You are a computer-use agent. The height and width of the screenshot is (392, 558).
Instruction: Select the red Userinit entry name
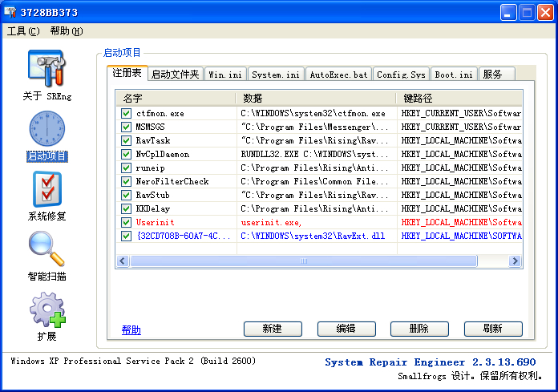(156, 222)
